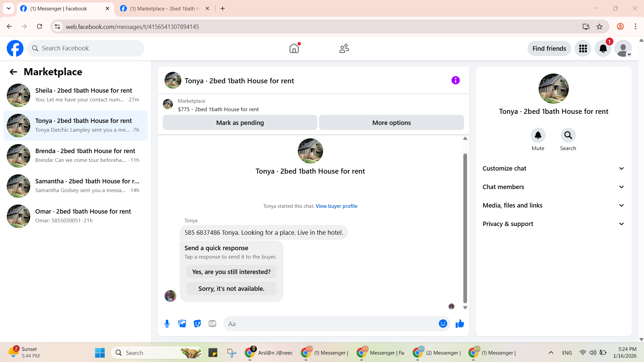Mute this conversation
The image size is (644, 362).
point(538,135)
